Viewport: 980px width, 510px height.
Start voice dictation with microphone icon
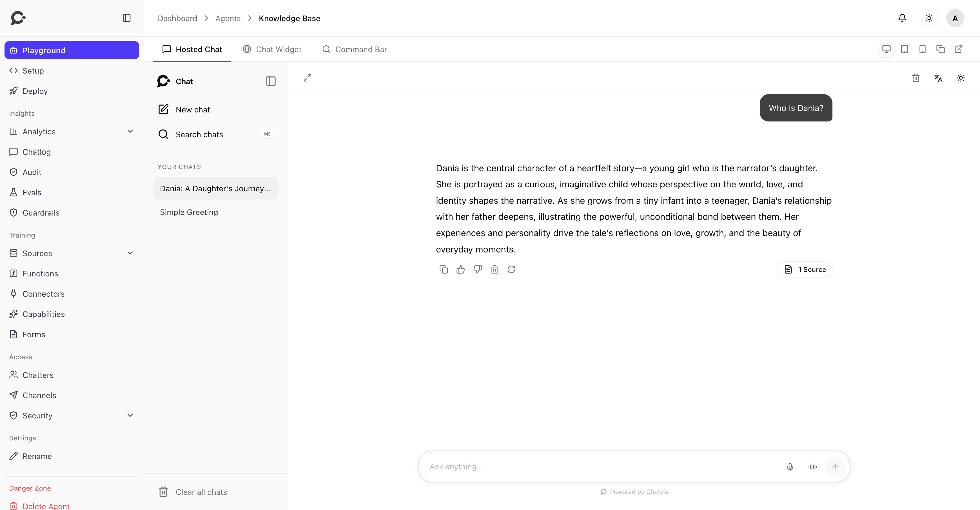click(790, 467)
